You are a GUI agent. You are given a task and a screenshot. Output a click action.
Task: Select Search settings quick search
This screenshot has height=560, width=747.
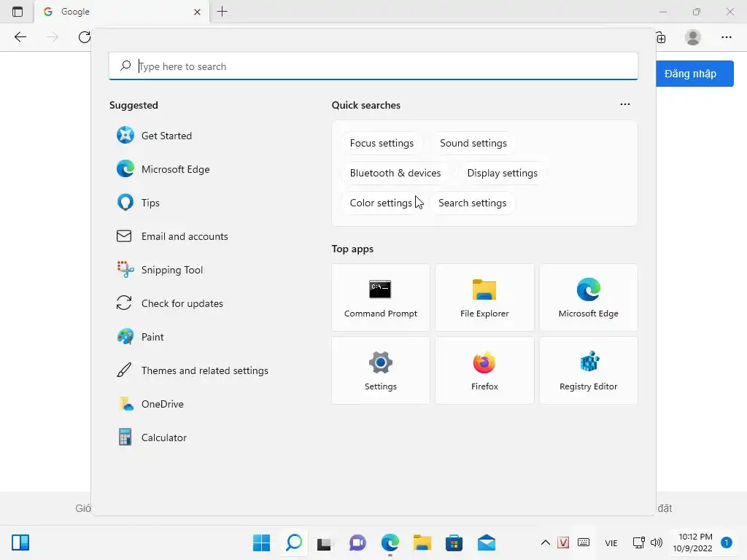[x=472, y=203]
